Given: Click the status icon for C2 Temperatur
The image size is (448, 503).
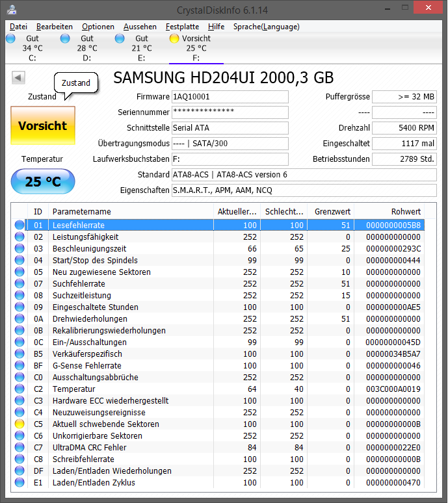Looking at the screenshot, I should [x=20, y=389].
